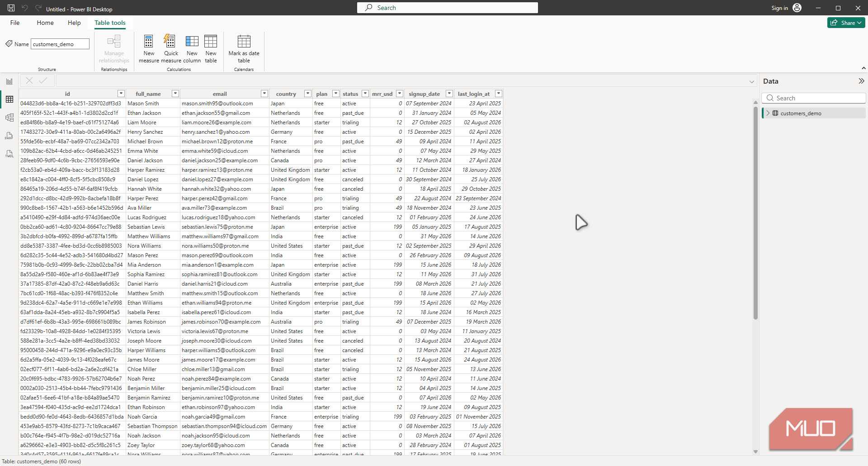Image resolution: width=868 pixels, height=466 pixels.
Task: Click the formula bar input area
Action: [x=401, y=81]
